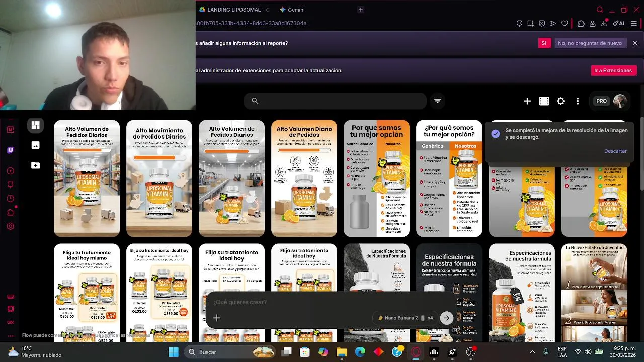Click the search magnifier in the gallery search bar
The height and width of the screenshot is (362, 644).
[255, 101]
